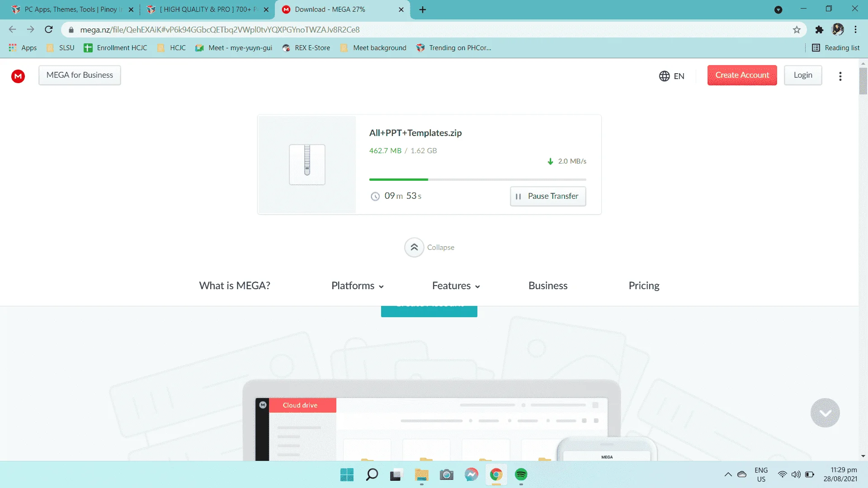
Task: Expand the Features dropdown
Action: coord(456,286)
